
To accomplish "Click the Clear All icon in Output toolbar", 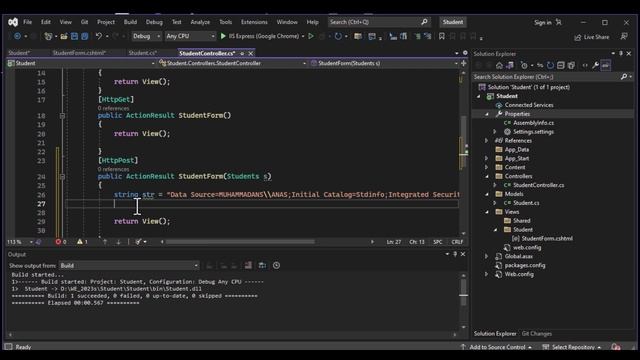I will (248, 265).
